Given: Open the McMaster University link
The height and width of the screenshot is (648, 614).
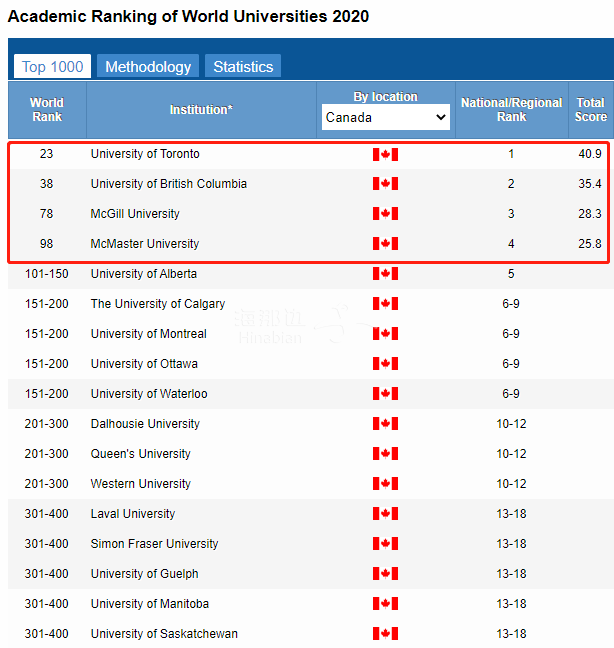Looking at the screenshot, I should 144,244.
